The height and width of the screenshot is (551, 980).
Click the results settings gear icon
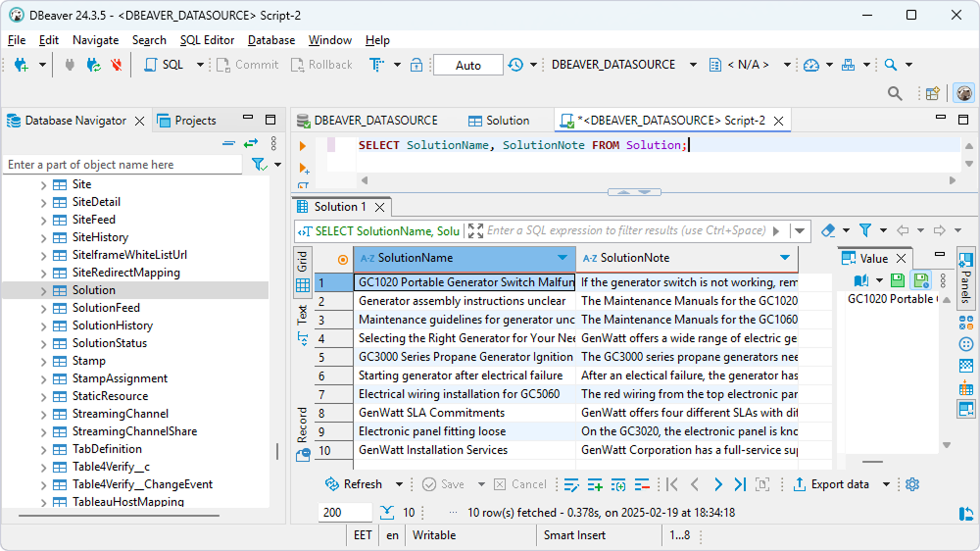point(913,484)
